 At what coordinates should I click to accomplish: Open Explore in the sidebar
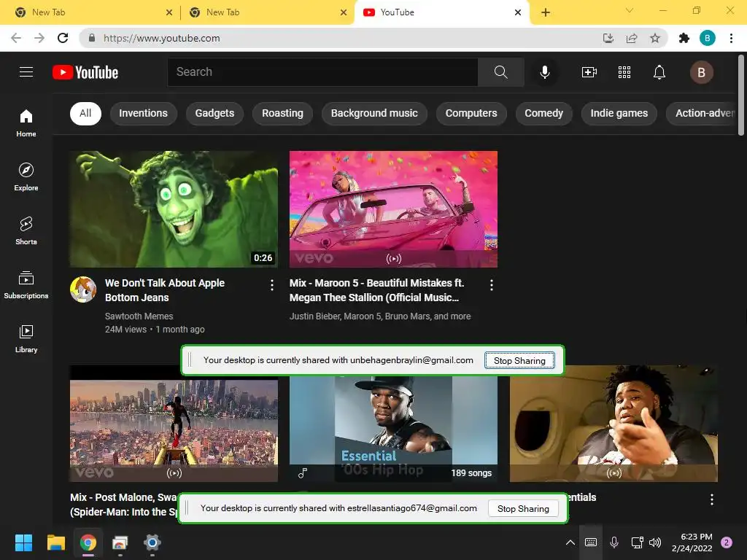point(26,177)
